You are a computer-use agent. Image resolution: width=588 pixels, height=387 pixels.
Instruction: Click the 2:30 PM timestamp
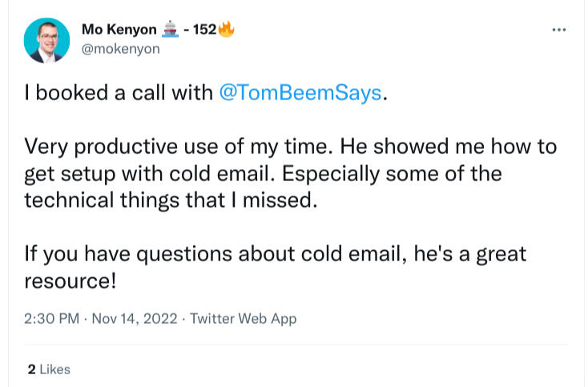point(51,319)
